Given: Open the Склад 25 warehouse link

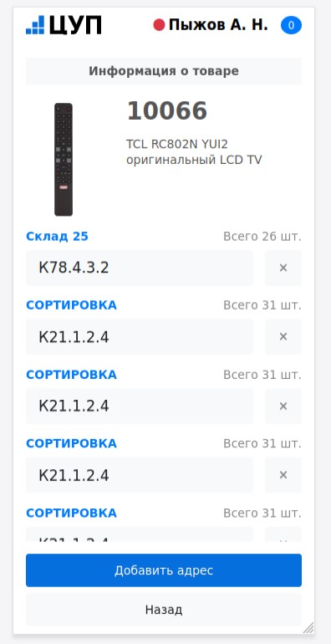Looking at the screenshot, I should click(57, 237).
